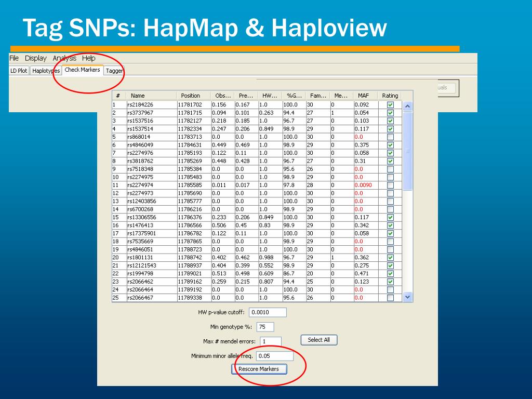Click the red MAF value 0.0090

[x=363, y=185]
